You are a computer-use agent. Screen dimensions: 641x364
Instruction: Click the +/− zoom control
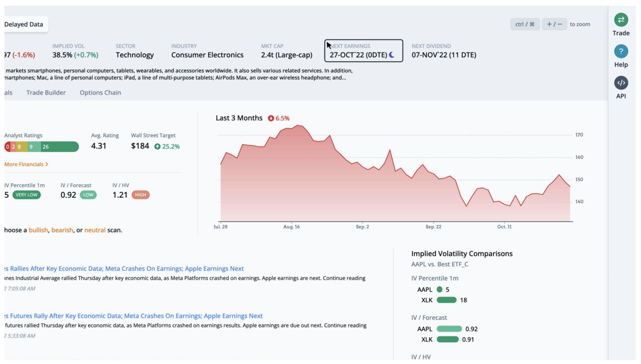pyautogui.click(x=554, y=24)
